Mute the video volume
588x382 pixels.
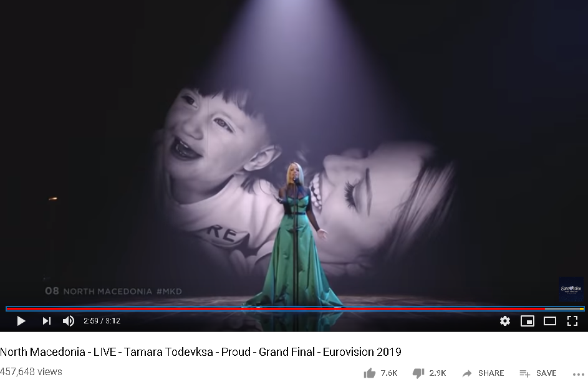click(69, 321)
